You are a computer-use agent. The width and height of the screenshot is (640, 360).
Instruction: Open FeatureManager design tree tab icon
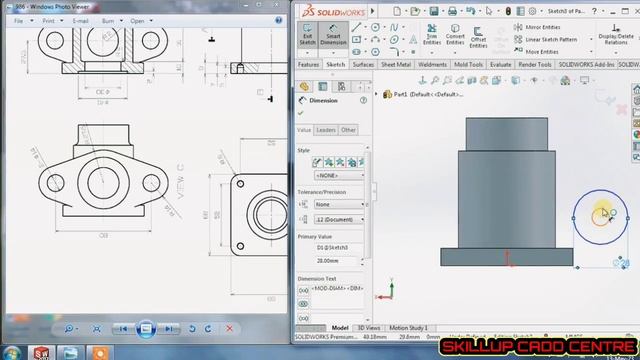304,87
